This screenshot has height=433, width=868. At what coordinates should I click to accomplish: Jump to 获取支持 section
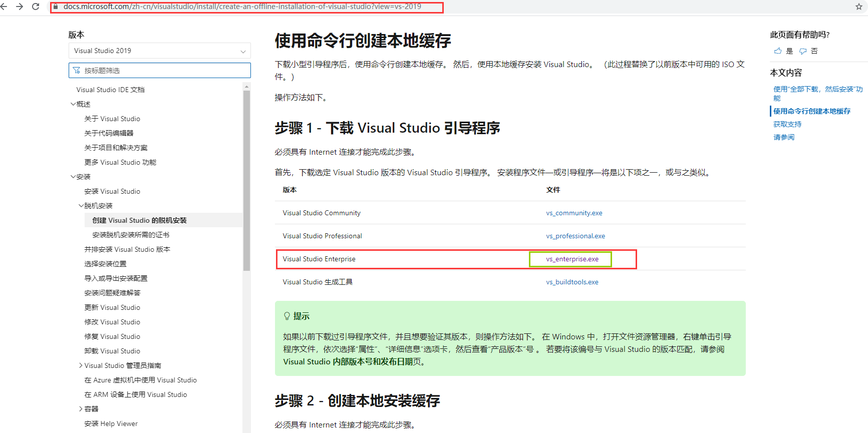787,124
